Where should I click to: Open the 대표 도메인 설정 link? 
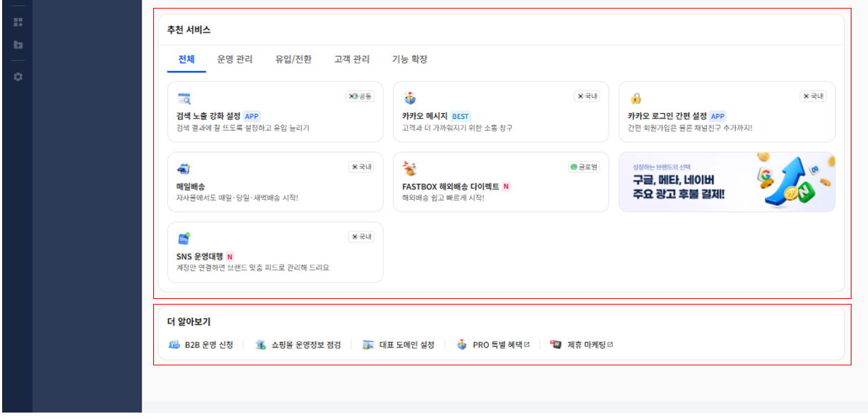[x=399, y=345]
